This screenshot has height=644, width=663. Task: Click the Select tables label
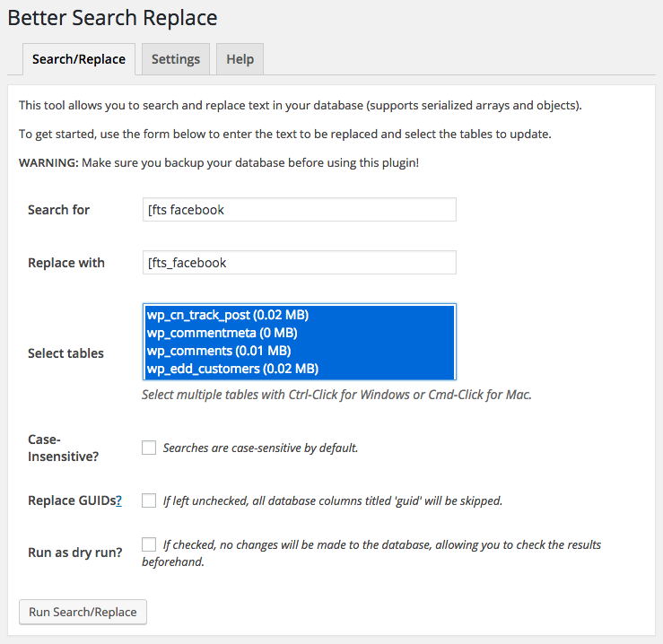coord(65,353)
